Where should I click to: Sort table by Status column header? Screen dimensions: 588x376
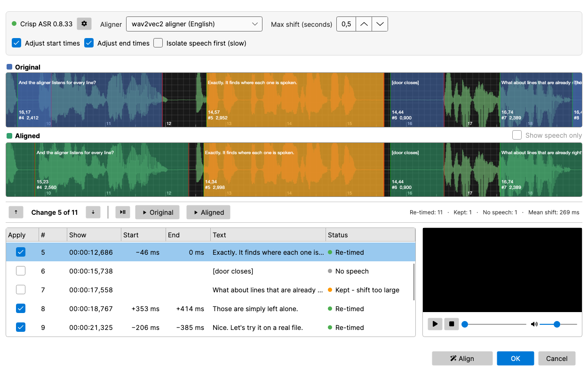[x=370, y=235]
